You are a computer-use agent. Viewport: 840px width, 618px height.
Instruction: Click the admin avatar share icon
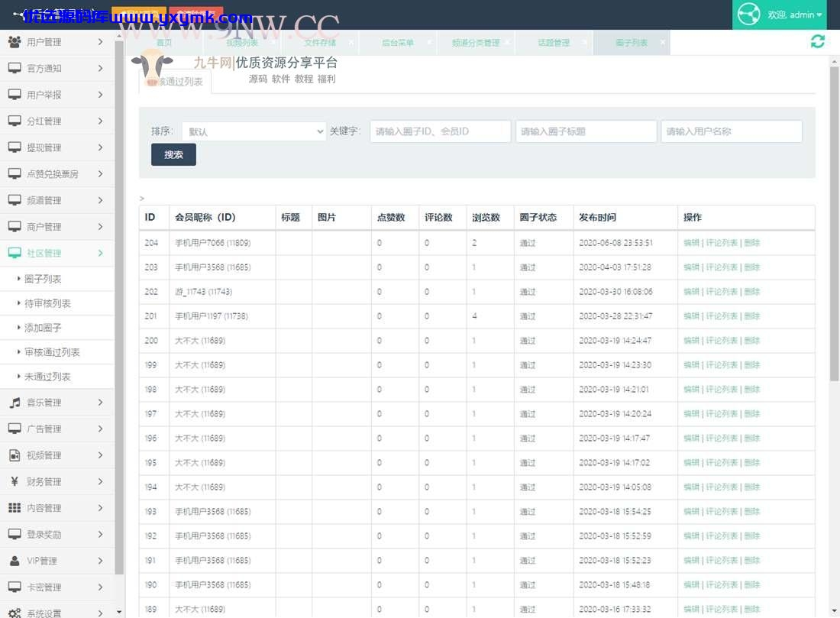click(x=748, y=15)
